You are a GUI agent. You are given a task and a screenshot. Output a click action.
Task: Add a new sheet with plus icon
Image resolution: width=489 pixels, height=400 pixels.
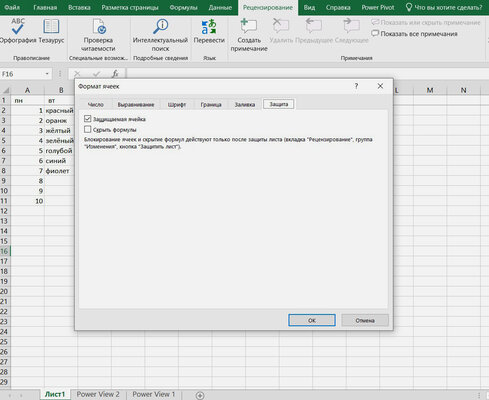click(x=200, y=395)
